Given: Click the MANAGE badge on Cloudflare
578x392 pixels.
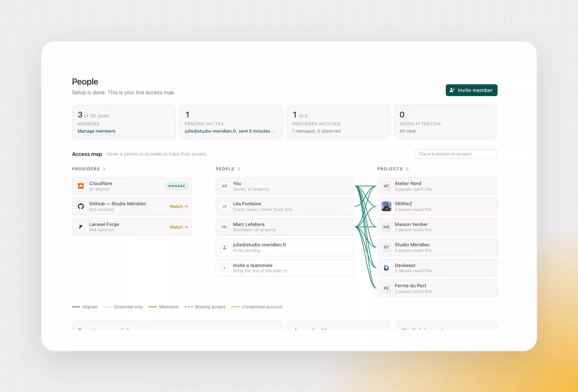Looking at the screenshot, I should 177,186.
